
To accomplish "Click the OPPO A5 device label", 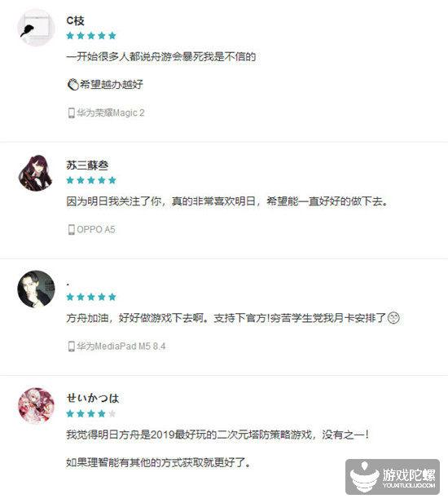I will [x=96, y=230].
